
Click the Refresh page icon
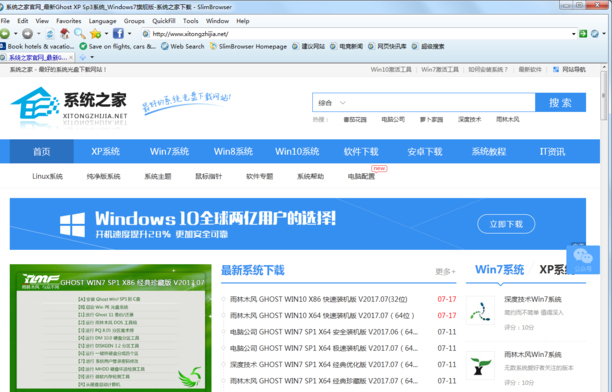[x=50, y=34]
